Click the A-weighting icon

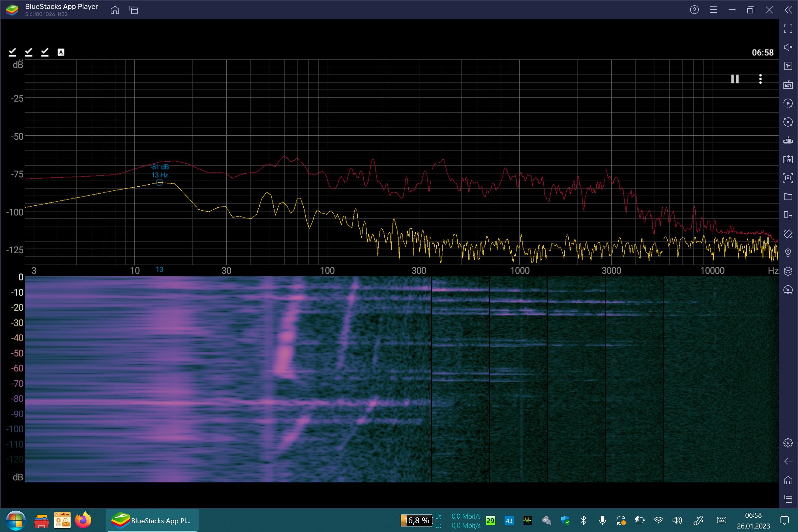[61, 52]
